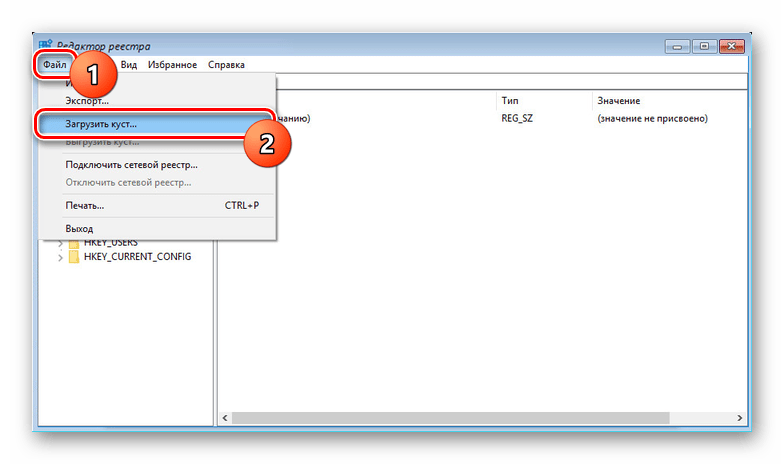Expand the HKEY_CURRENT_CONFIG tree node
Screen dimensions: 784x464
[60, 257]
